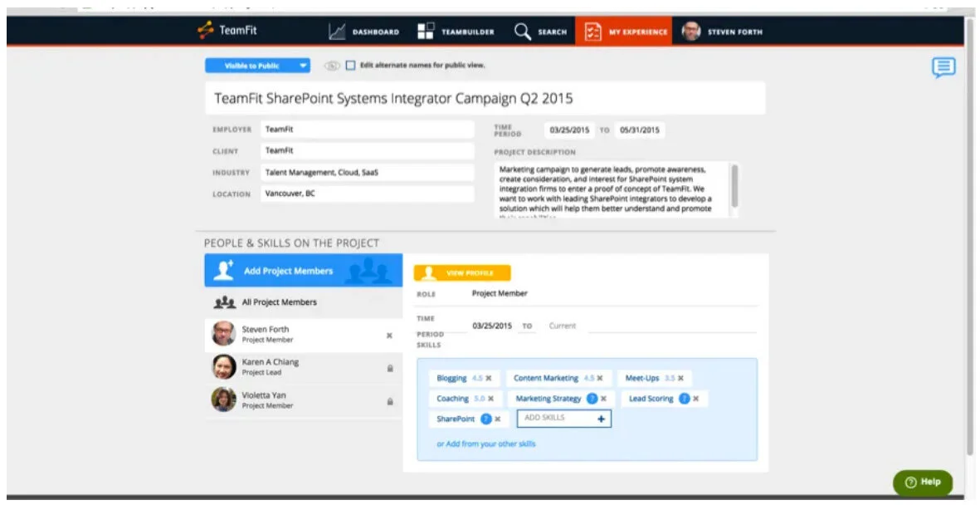Remove Steven Forth from project
980x505 pixels.
pyautogui.click(x=389, y=336)
